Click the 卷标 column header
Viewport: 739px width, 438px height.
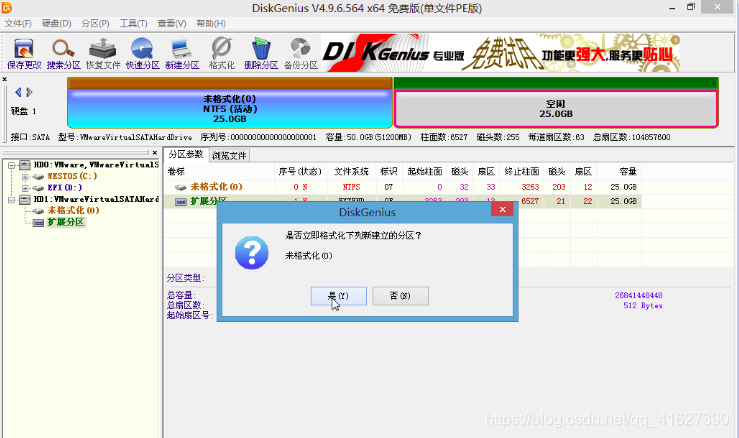[x=219, y=172]
